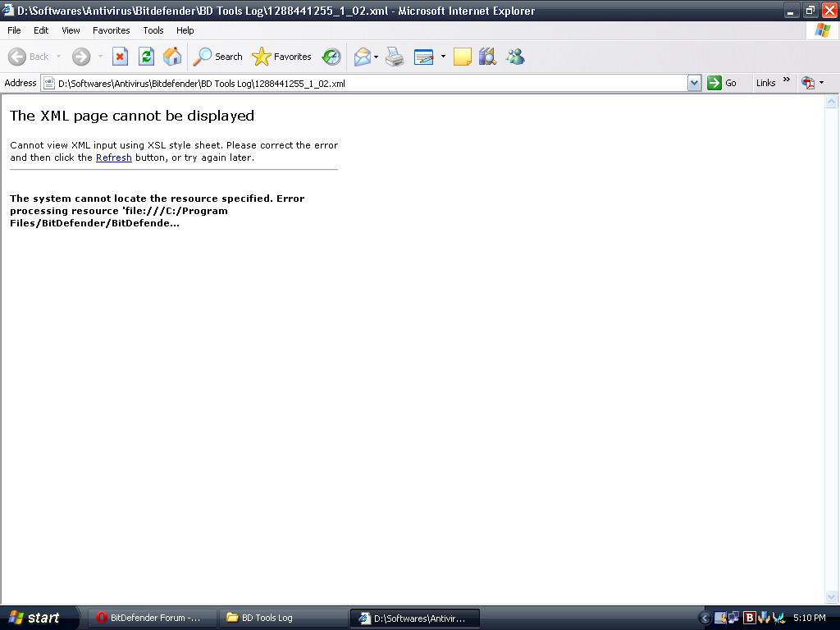Open the Forward history dropdown arrow
The image size is (840, 630).
click(100, 57)
